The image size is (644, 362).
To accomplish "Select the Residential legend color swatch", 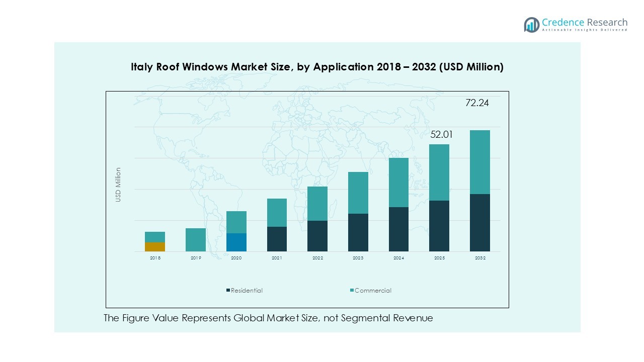I will pos(228,291).
